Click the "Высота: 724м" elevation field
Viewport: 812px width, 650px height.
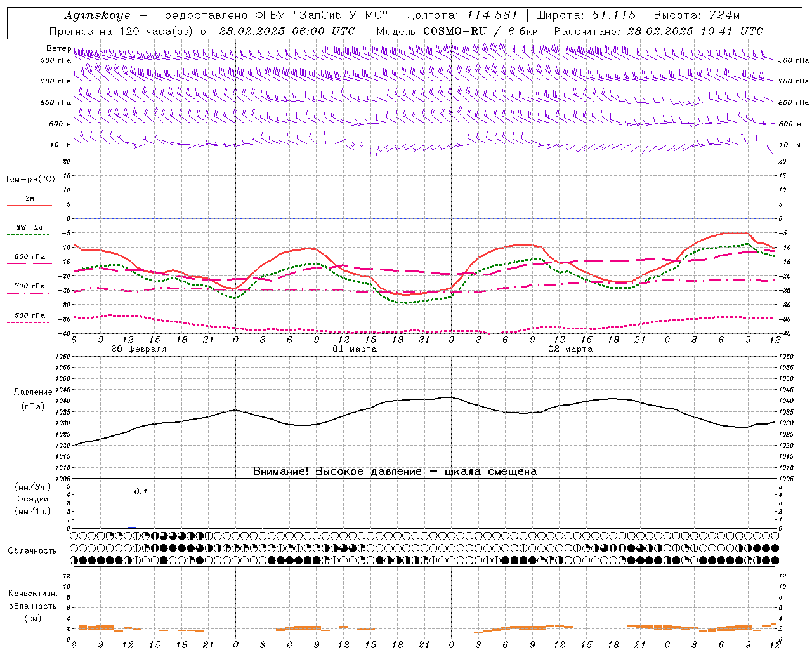(x=697, y=15)
